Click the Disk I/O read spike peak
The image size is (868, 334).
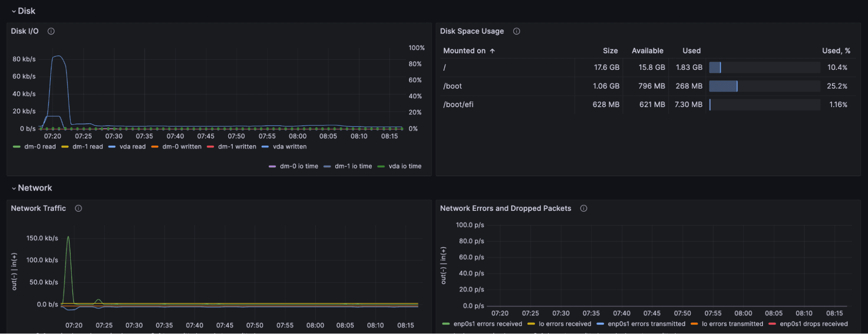58,56
